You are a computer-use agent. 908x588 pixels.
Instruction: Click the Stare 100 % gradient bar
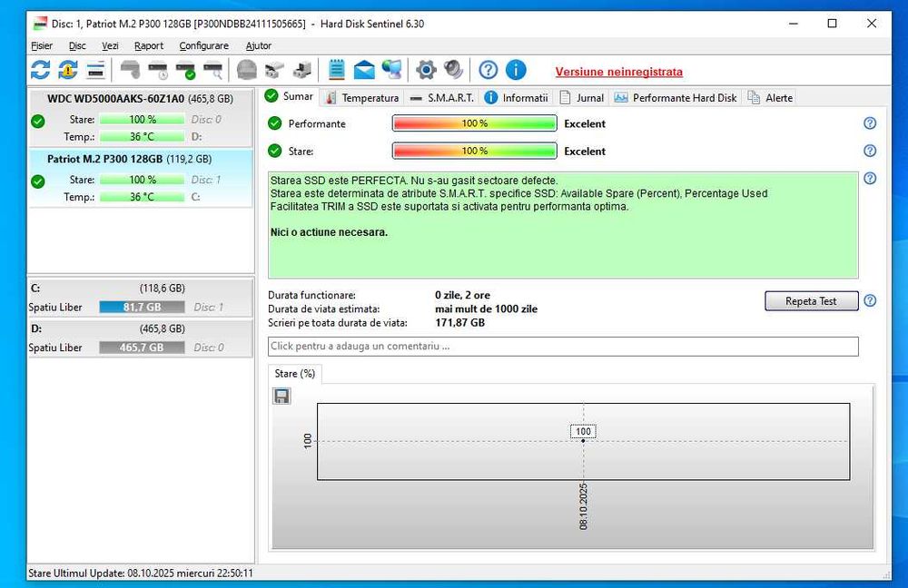click(x=474, y=151)
